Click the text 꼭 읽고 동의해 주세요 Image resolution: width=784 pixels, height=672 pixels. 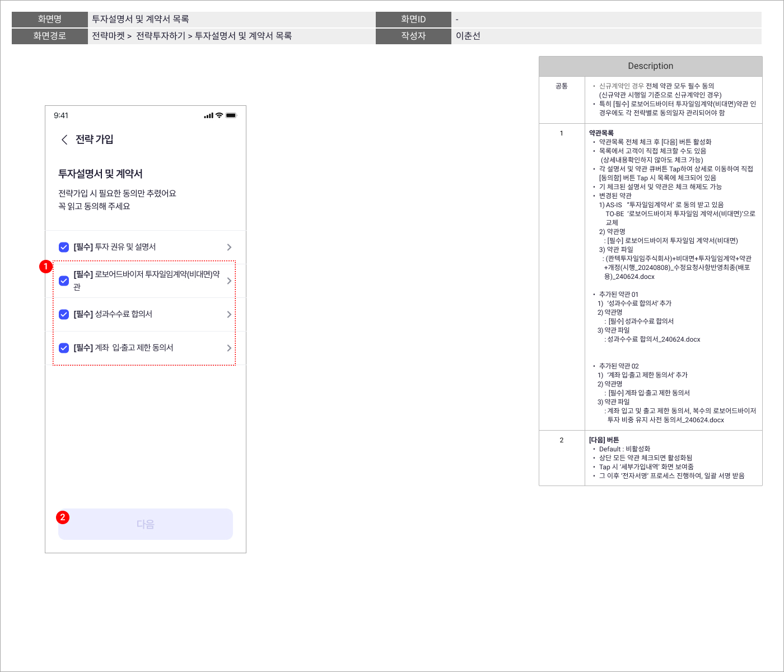[x=94, y=206]
